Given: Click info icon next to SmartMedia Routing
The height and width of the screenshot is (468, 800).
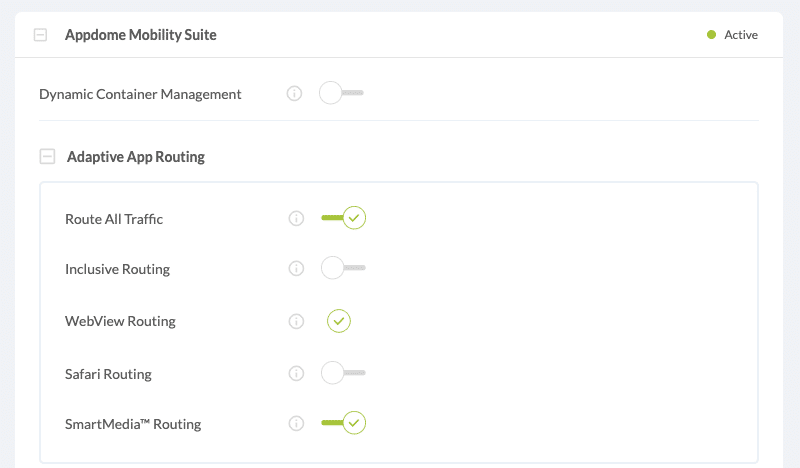Looking at the screenshot, I should 296,424.
